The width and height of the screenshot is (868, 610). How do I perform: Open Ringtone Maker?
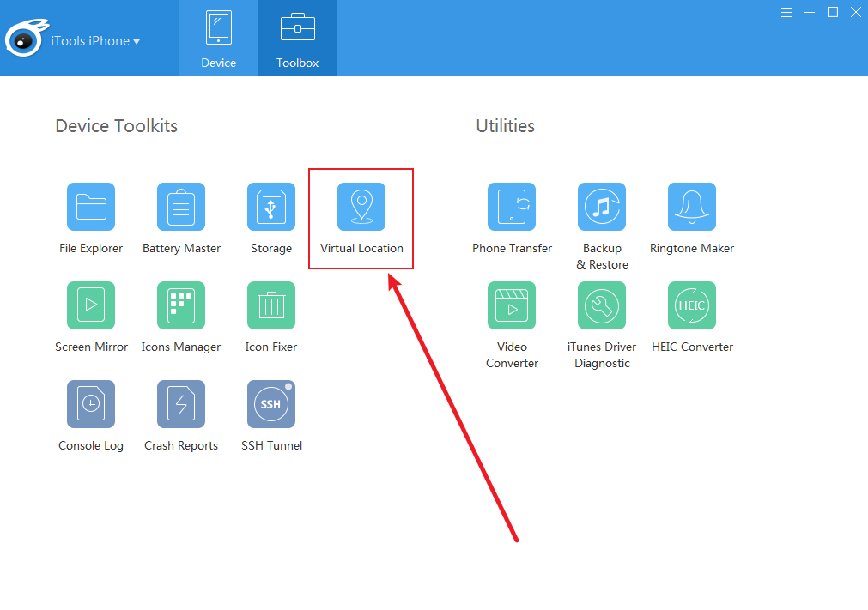pyautogui.click(x=692, y=207)
